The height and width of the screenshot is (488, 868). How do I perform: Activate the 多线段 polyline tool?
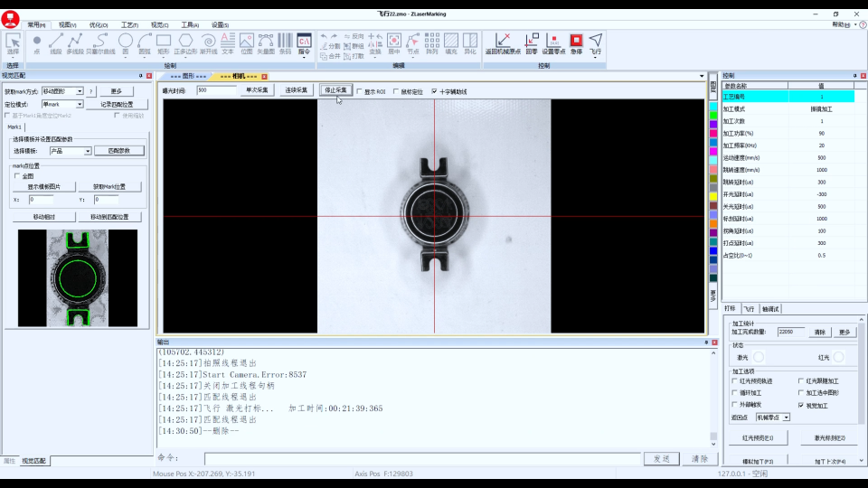pyautogui.click(x=75, y=44)
